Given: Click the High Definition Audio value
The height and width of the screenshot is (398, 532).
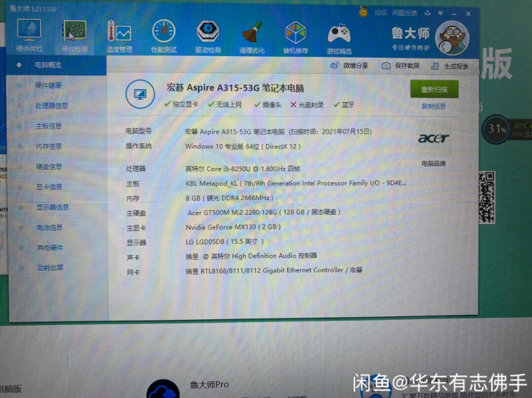Looking at the screenshot, I should tap(251, 256).
